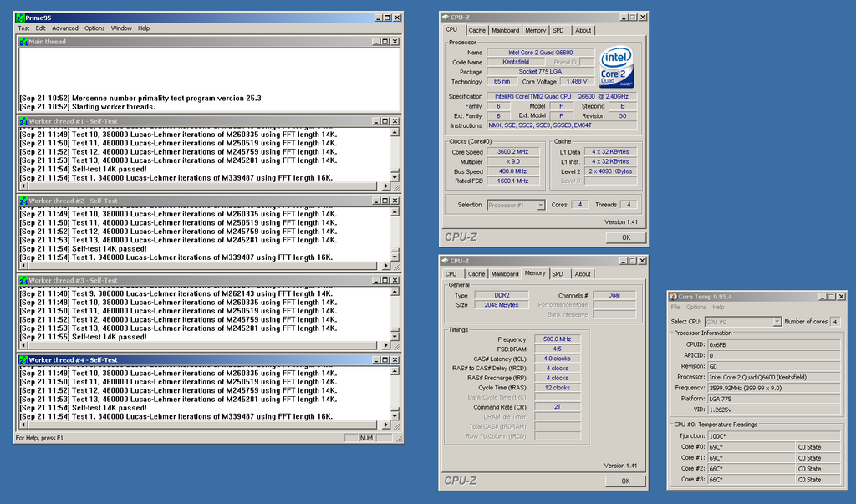Screen dimensions: 856x504
Task: Open the Advanced menu in Prime95
Action: pyautogui.click(x=65, y=28)
